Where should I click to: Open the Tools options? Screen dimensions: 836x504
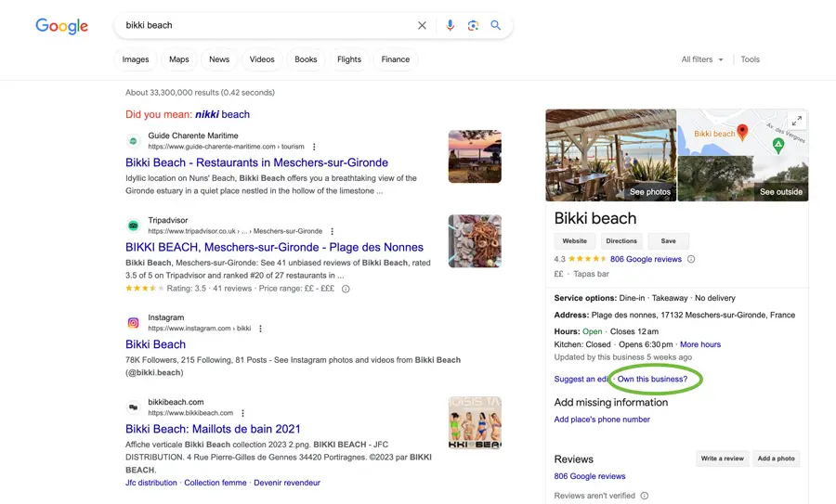750,59
